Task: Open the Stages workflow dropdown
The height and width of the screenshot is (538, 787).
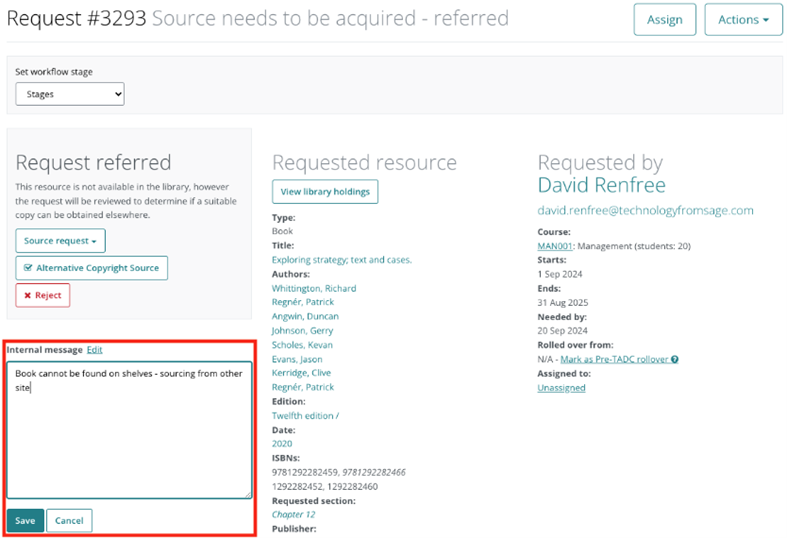Action: point(70,94)
